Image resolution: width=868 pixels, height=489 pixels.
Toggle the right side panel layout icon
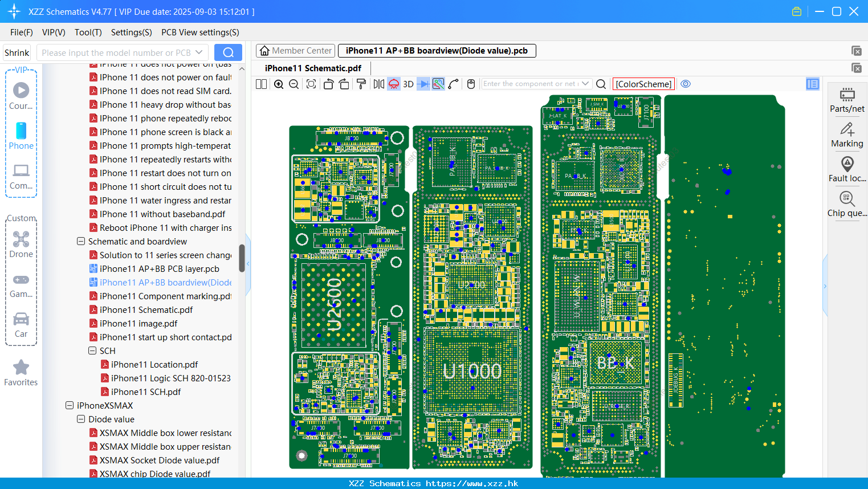pyautogui.click(x=813, y=84)
